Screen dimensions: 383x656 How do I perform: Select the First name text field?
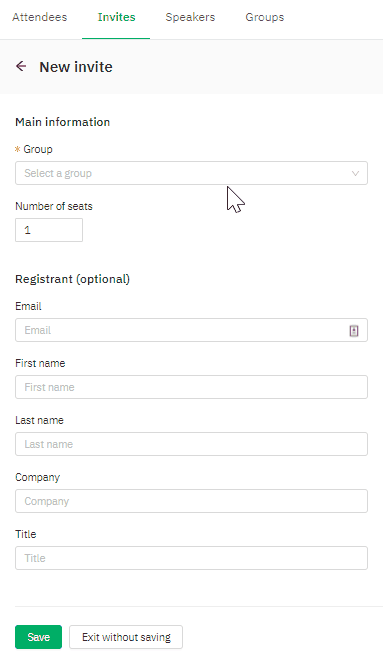click(191, 387)
